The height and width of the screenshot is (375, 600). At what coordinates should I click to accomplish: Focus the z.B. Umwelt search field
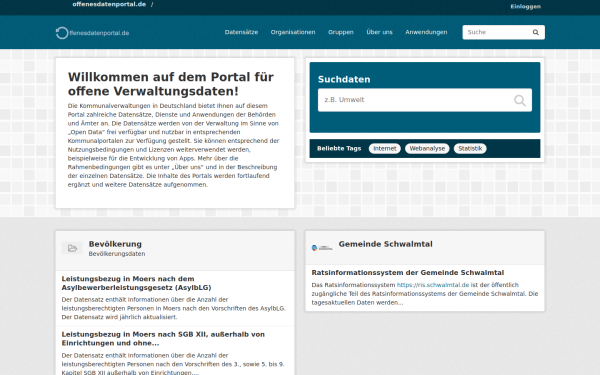pos(425,100)
